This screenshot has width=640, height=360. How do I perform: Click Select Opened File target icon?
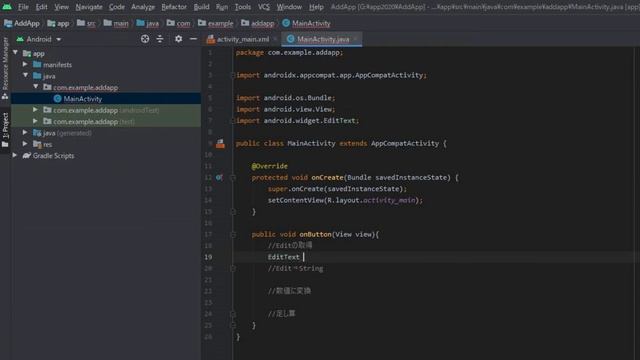(x=145, y=39)
